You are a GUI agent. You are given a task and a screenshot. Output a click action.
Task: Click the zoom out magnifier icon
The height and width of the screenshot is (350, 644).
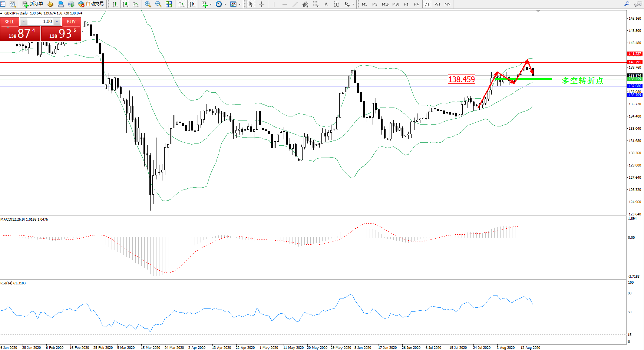(x=158, y=4)
